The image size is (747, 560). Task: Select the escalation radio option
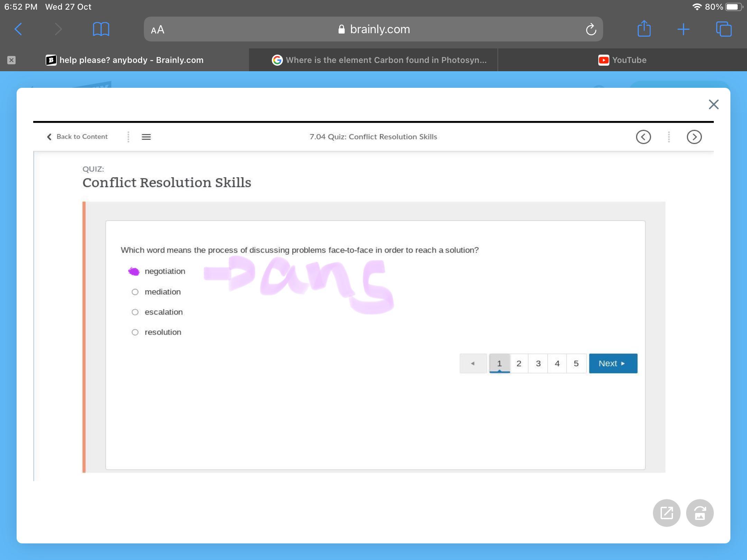tap(135, 312)
